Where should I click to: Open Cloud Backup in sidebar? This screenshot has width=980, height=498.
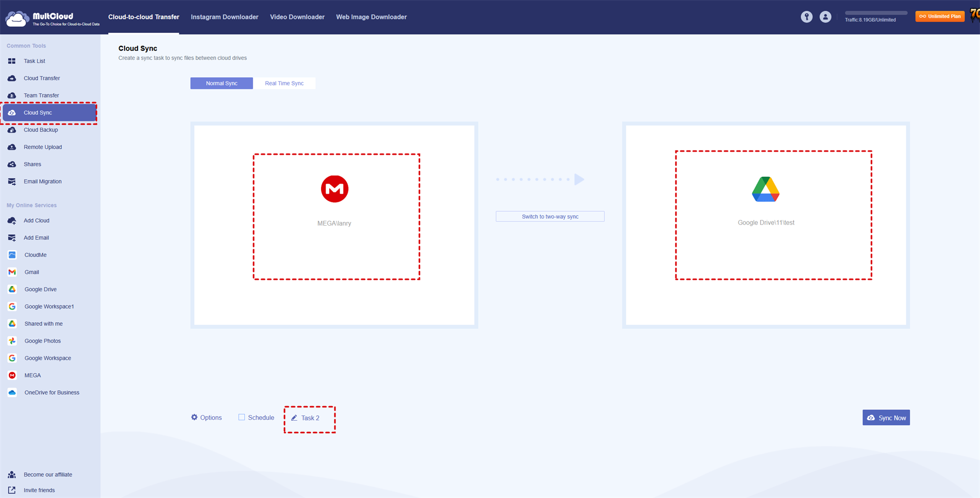tap(41, 130)
